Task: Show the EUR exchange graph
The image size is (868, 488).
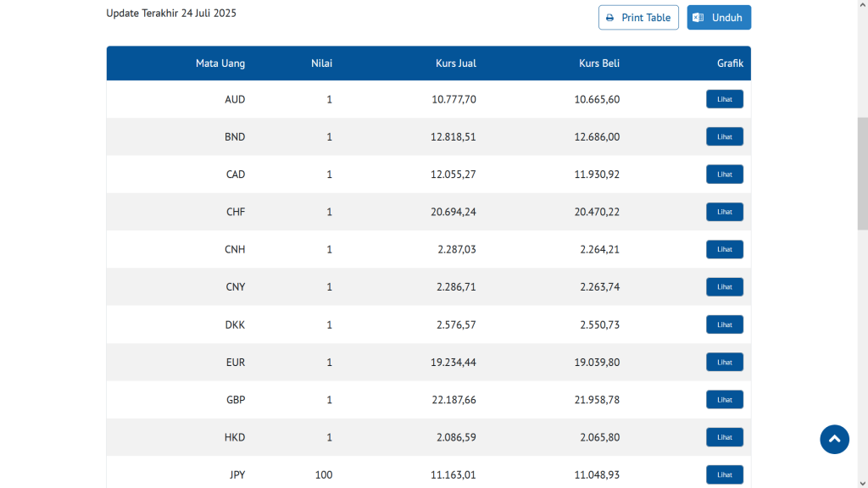Action: pos(724,362)
